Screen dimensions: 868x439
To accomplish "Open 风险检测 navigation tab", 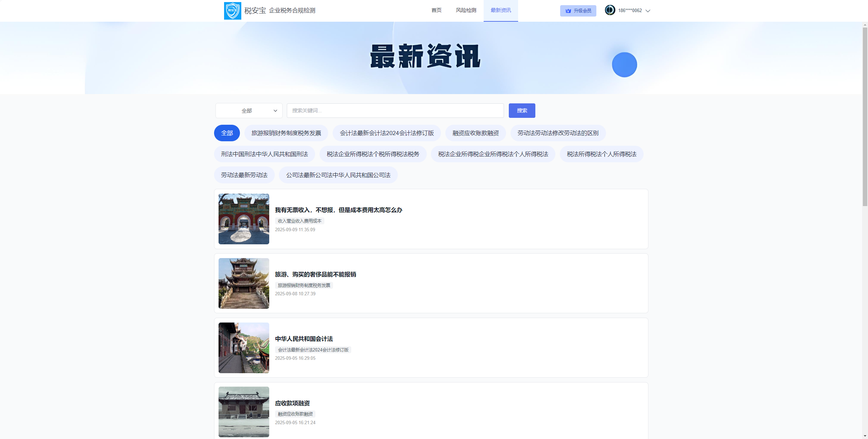I will [x=466, y=10].
